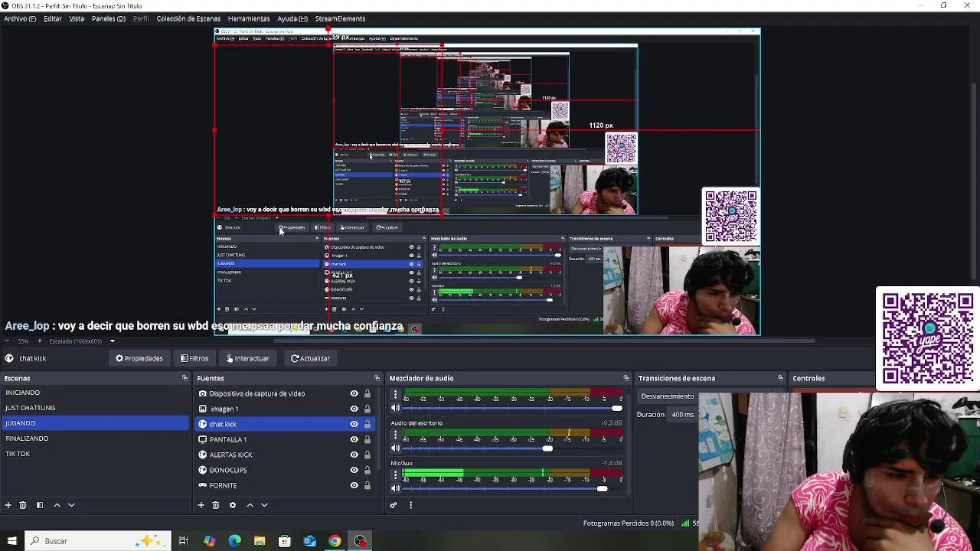Open the Editar menu
This screenshot has height=551, width=980.
coord(53,18)
